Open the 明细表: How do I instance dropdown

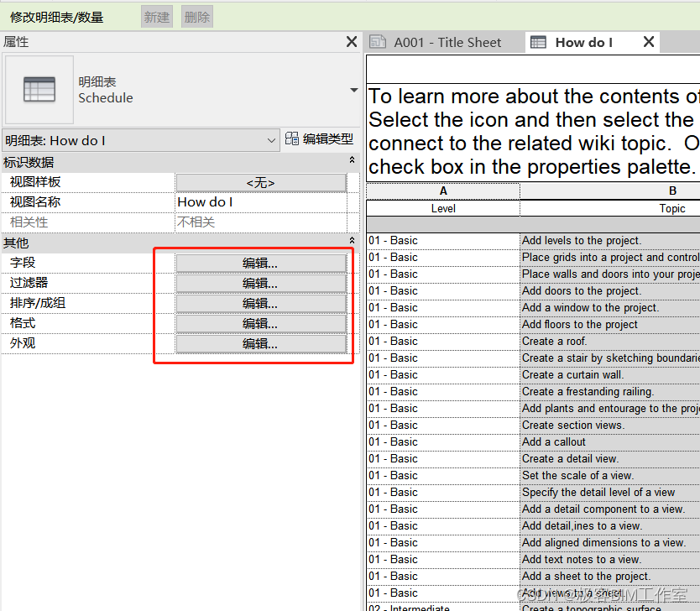point(141,141)
